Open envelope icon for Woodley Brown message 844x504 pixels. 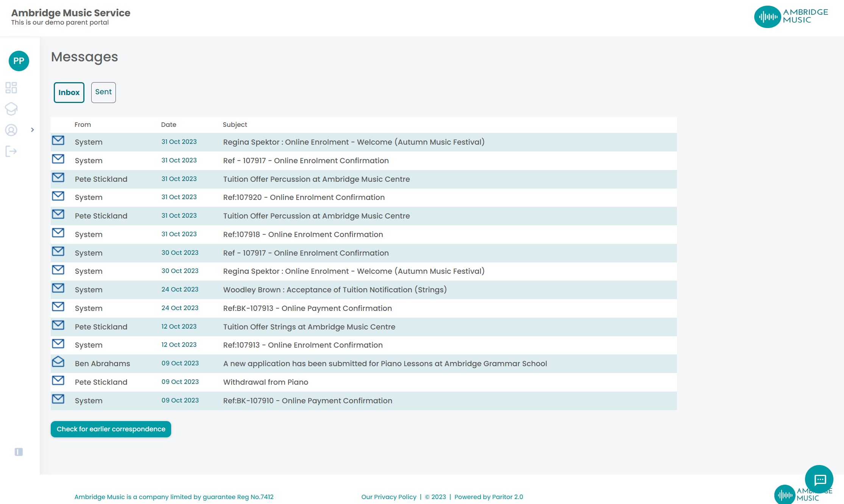point(58,288)
